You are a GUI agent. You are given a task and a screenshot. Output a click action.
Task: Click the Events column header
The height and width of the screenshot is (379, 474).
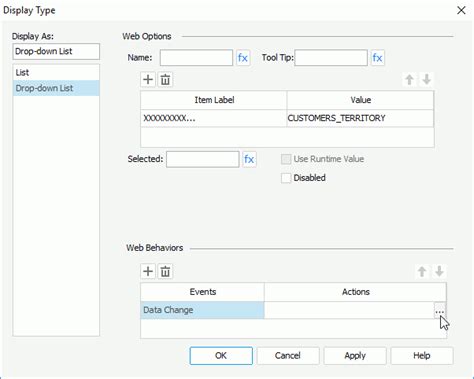(202, 292)
